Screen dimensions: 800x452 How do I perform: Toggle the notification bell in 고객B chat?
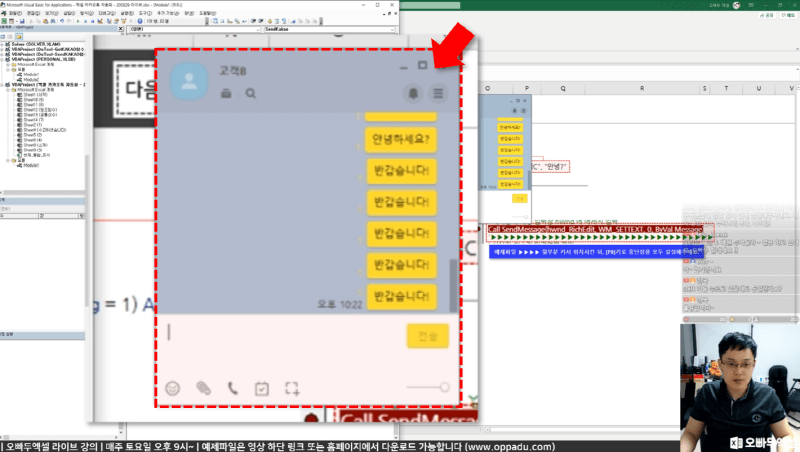pyautogui.click(x=413, y=93)
